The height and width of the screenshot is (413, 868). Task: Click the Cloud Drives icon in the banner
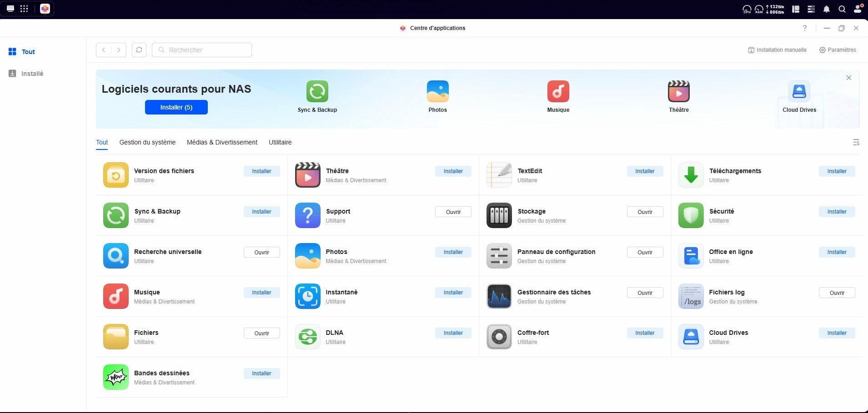(799, 91)
